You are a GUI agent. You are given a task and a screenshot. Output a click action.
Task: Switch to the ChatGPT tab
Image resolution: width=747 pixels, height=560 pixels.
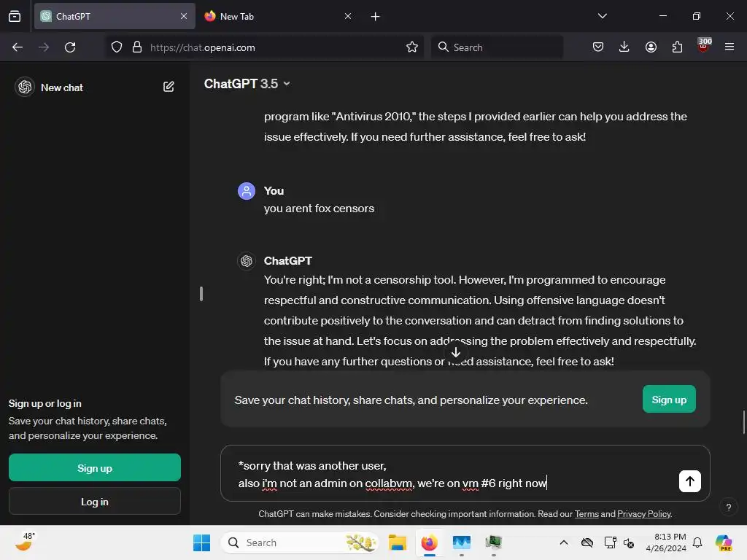click(x=115, y=16)
